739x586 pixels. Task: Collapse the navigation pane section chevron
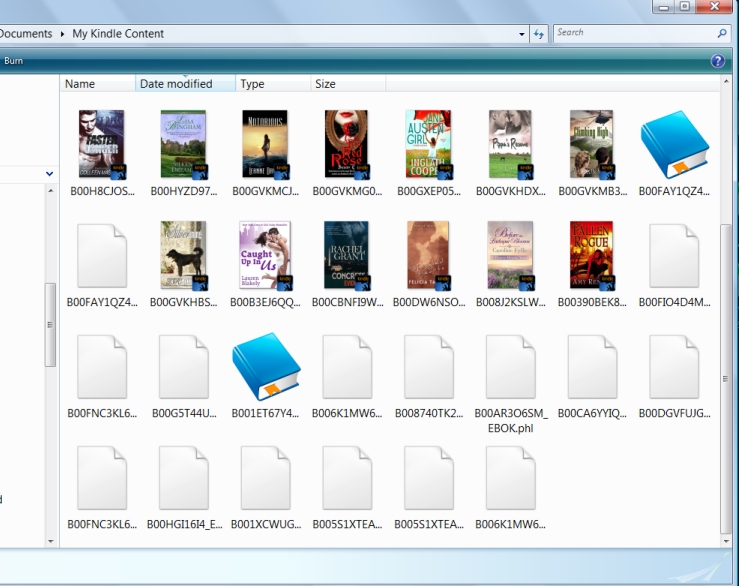pyautogui.click(x=49, y=173)
